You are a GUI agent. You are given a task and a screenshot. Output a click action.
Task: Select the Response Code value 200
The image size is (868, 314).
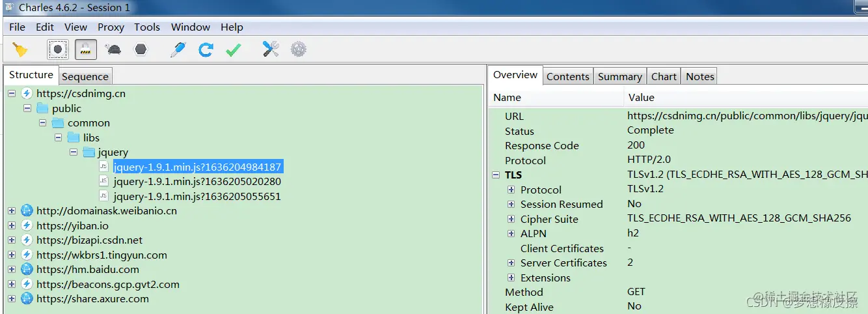(x=636, y=145)
